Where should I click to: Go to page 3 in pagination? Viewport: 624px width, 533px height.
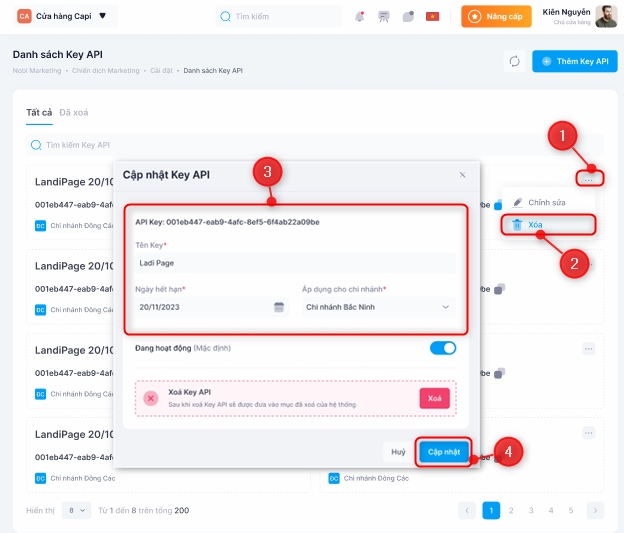(531, 510)
